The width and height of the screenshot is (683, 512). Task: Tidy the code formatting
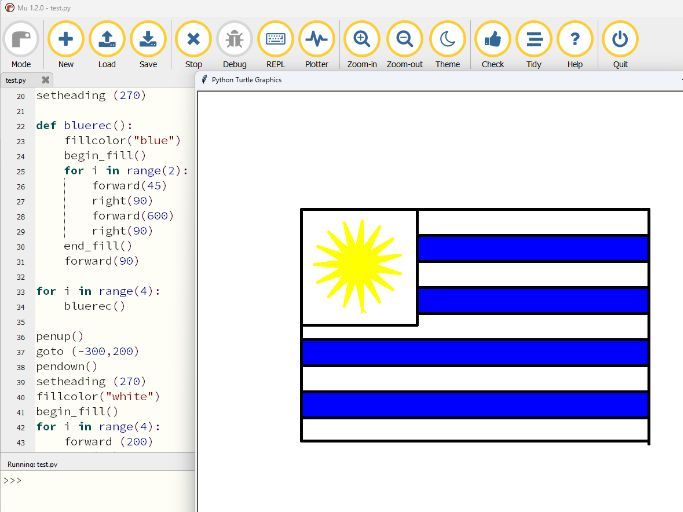534,45
